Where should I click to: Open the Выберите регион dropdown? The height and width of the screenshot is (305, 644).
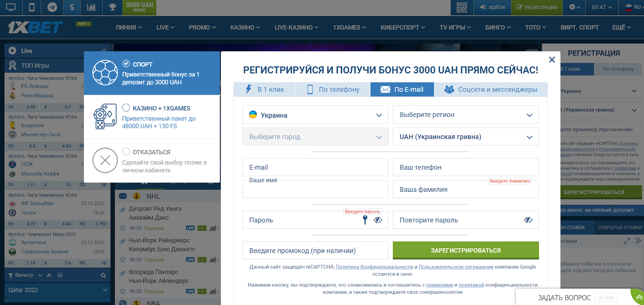coord(466,115)
